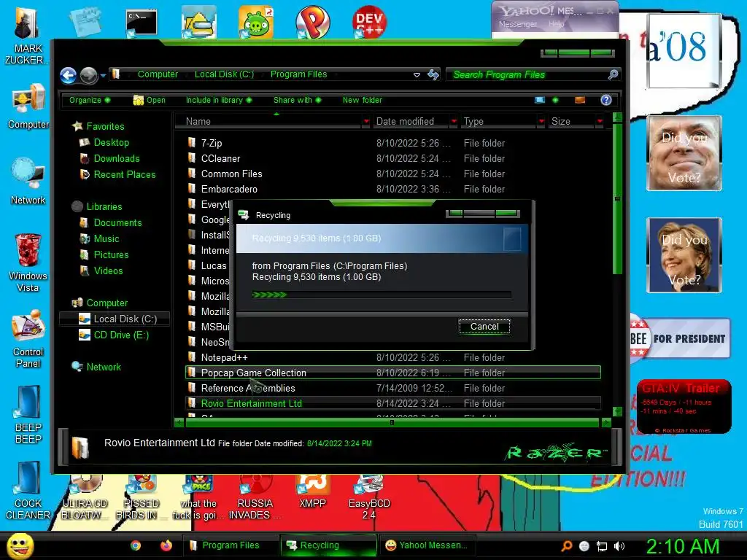Click Local Disk (C:) breadcrumb segment
Screen dimensions: 747x560
click(x=224, y=74)
